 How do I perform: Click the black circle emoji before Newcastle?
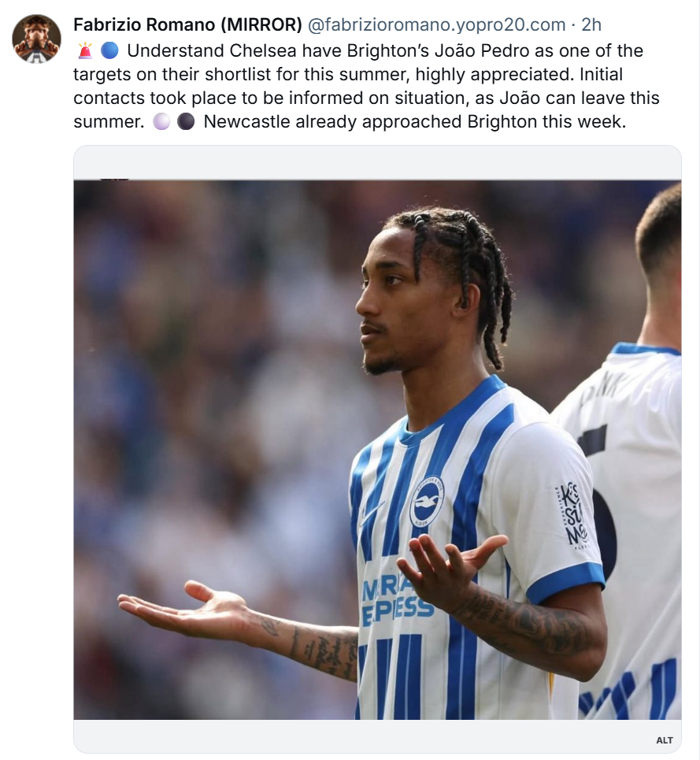click(x=186, y=121)
